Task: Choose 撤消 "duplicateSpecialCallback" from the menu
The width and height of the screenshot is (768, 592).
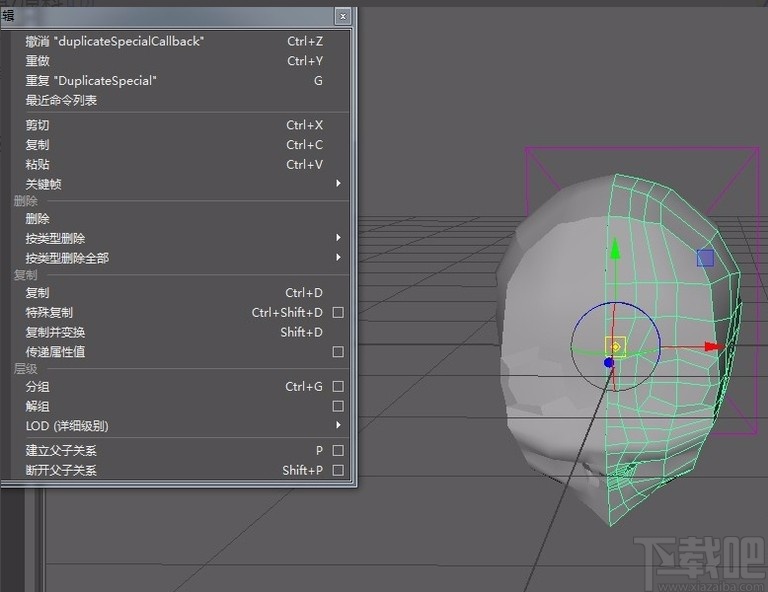Action: pos(115,42)
